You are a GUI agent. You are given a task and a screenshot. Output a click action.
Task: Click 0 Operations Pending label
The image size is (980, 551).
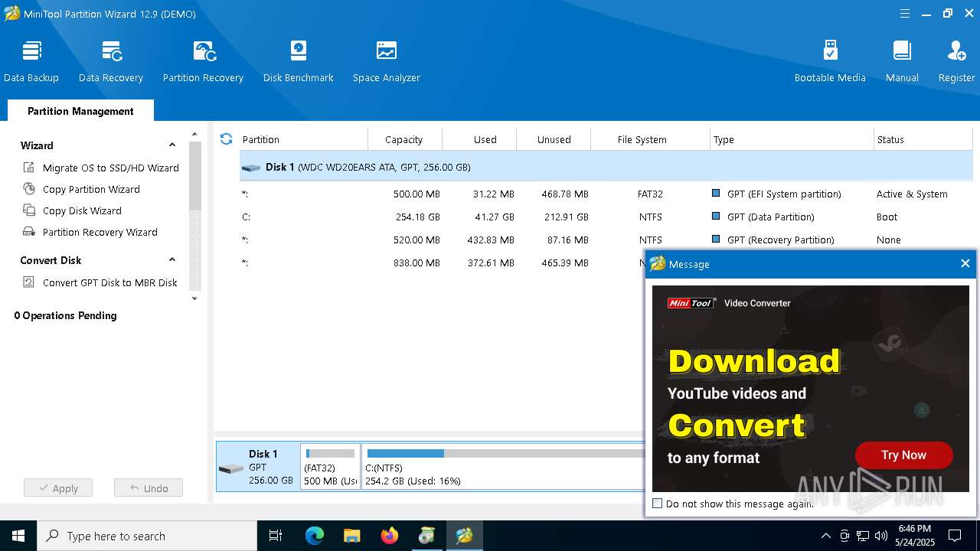pos(65,315)
